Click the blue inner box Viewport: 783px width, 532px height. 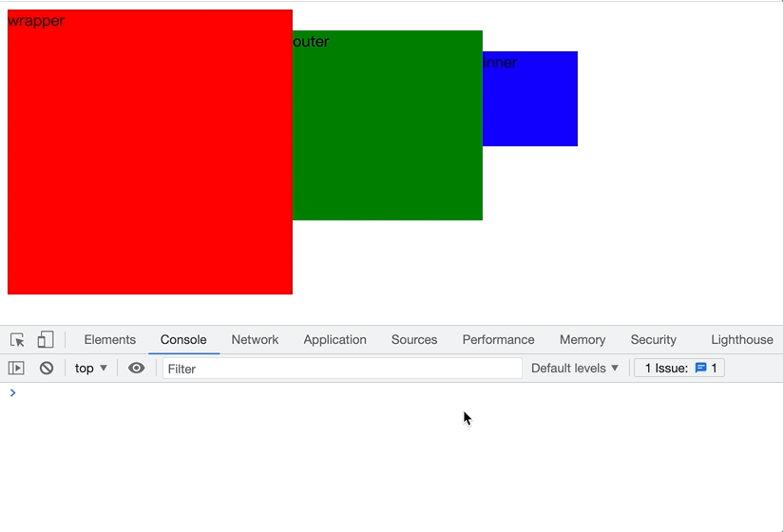(x=530, y=99)
